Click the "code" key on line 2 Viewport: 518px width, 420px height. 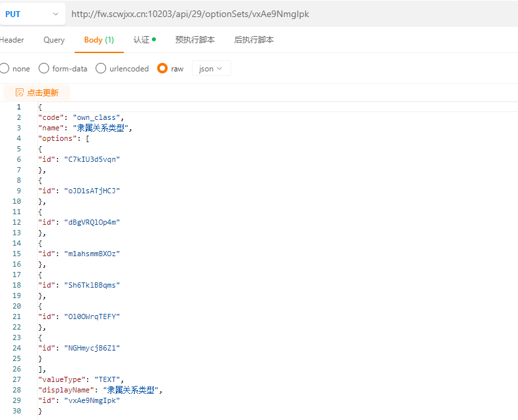click(x=51, y=118)
